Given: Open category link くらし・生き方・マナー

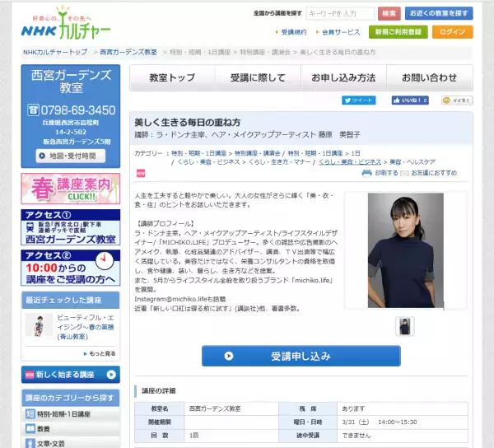Looking at the screenshot, I should point(279,162).
